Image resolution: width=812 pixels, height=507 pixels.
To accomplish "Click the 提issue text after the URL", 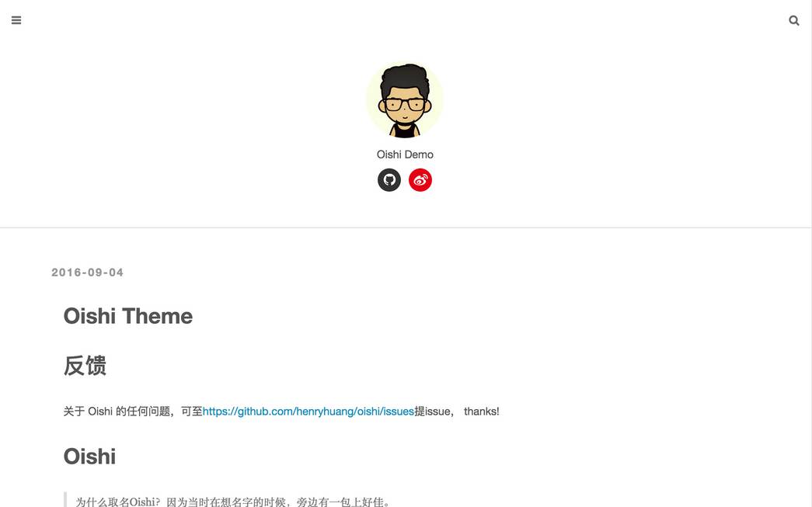I will [432, 412].
